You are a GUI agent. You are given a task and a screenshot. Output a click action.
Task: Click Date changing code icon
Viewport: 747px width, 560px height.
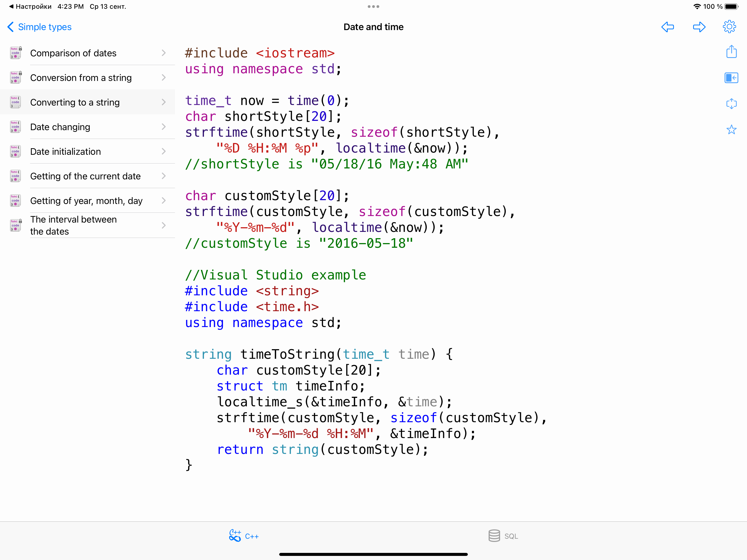16,127
